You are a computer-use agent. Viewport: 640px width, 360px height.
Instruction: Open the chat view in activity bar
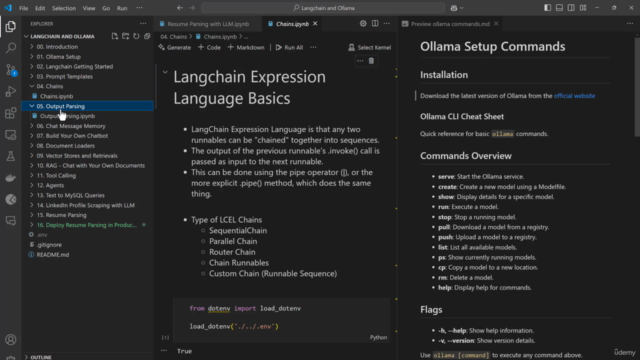[x=11, y=221]
